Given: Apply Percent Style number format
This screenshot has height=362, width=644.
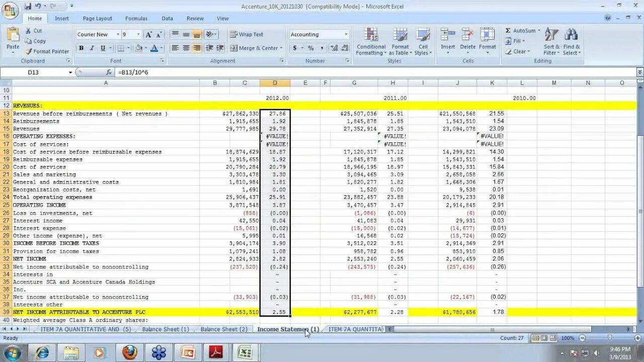Looking at the screenshot, I should click(311, 48).
